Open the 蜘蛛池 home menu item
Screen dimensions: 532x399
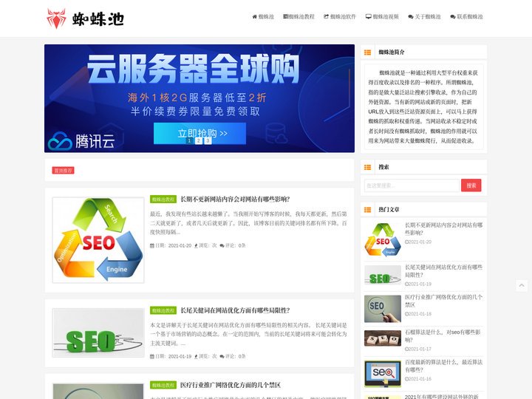tap(263, 16)
